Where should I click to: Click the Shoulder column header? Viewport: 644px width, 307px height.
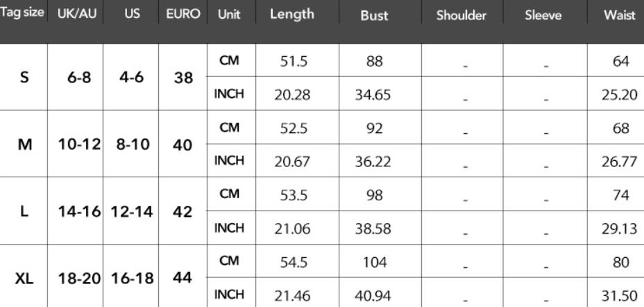[461, 15]
